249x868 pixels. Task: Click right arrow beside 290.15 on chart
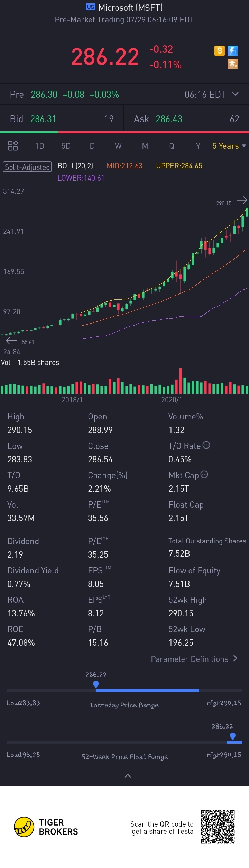[x=242, y=200]
